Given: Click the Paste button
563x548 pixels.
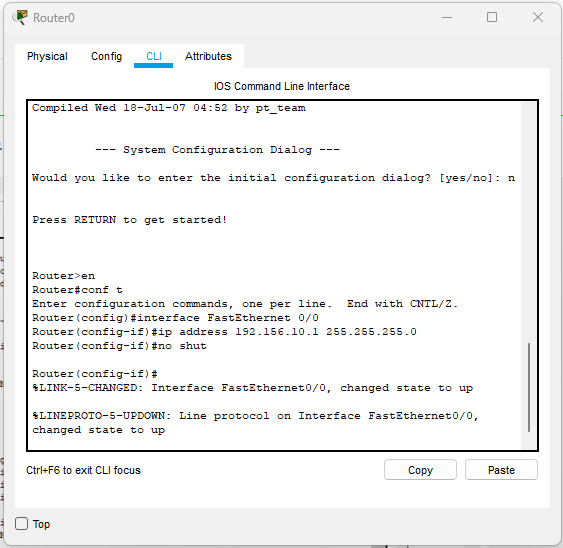Looking at the screenshot, I should point(501,470).
